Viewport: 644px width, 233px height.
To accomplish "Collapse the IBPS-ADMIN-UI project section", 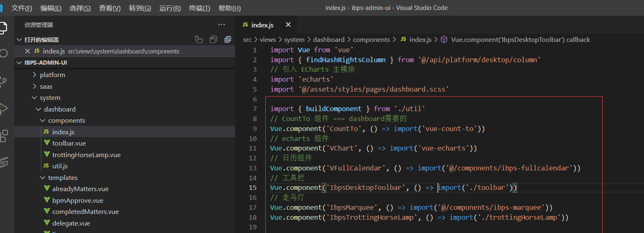I will tap(46, 63).
